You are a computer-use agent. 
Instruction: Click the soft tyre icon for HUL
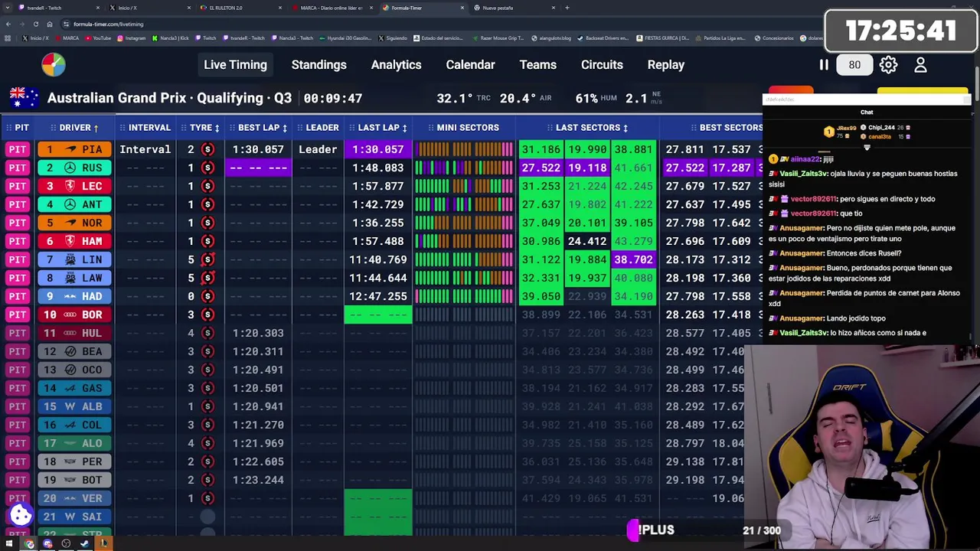click(x=207, y=333)
